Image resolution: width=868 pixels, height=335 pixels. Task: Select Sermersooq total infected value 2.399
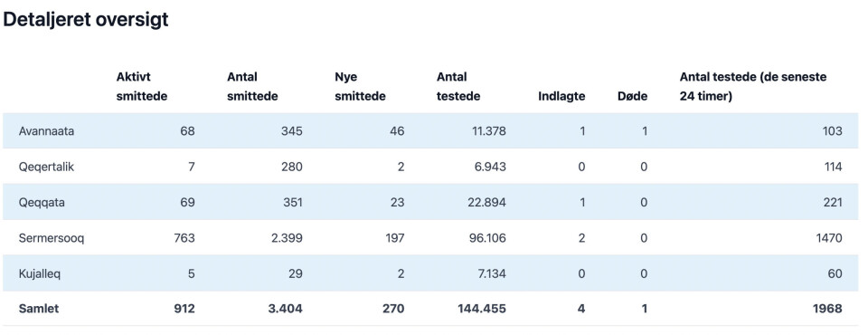[286, 238]
